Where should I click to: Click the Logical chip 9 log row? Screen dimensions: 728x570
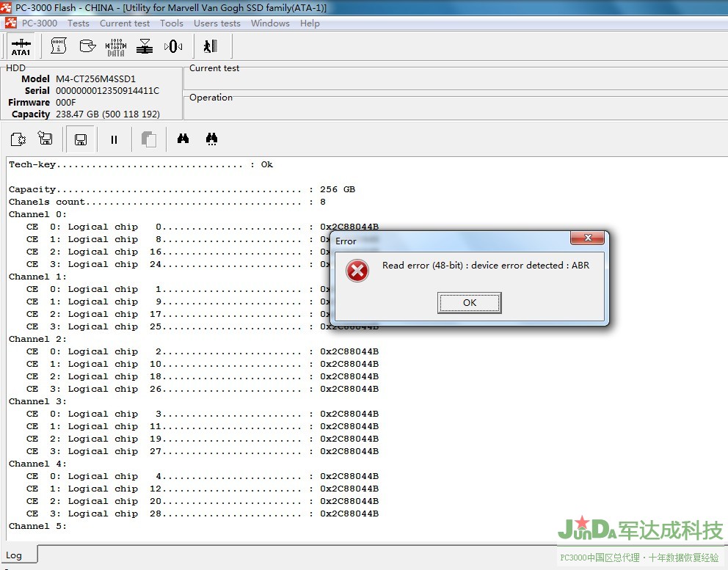pos(178,302)
